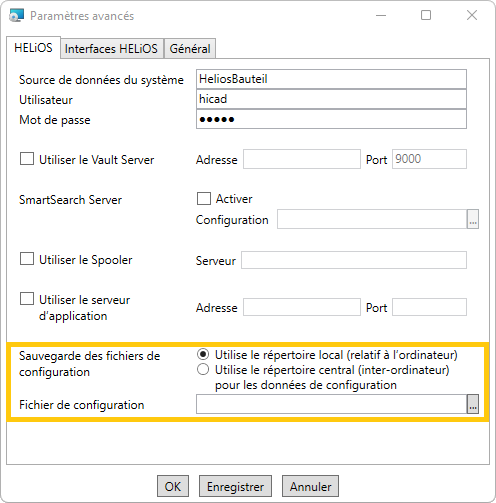Click the Annuler button
Screen dimensions: 496x503
(x=310, y=486)
